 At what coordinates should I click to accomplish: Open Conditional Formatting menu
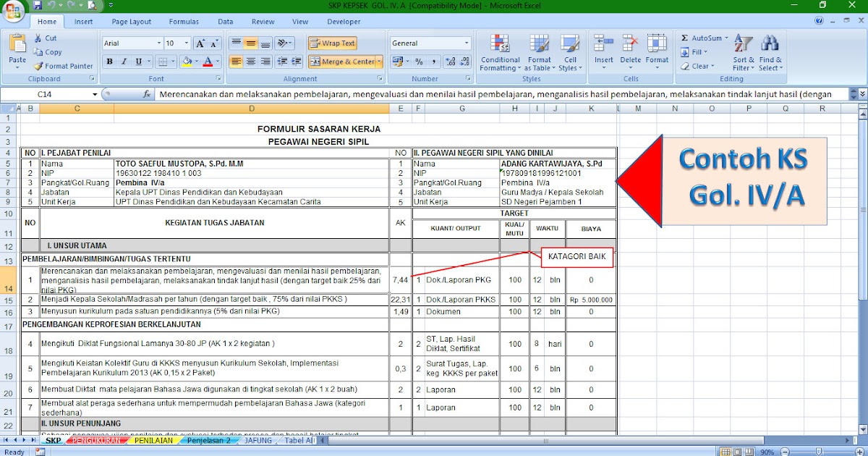(x=501, y=52)
